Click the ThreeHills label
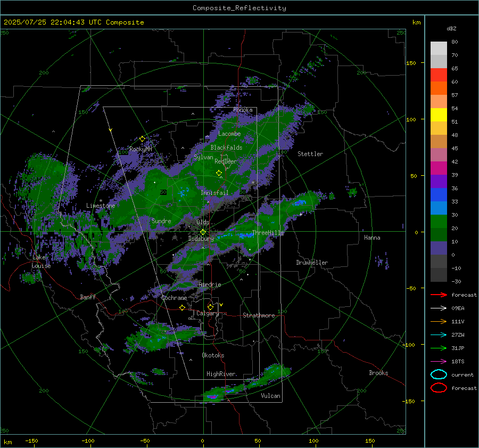The image size is (479, 448). click(x=268, y=233)
